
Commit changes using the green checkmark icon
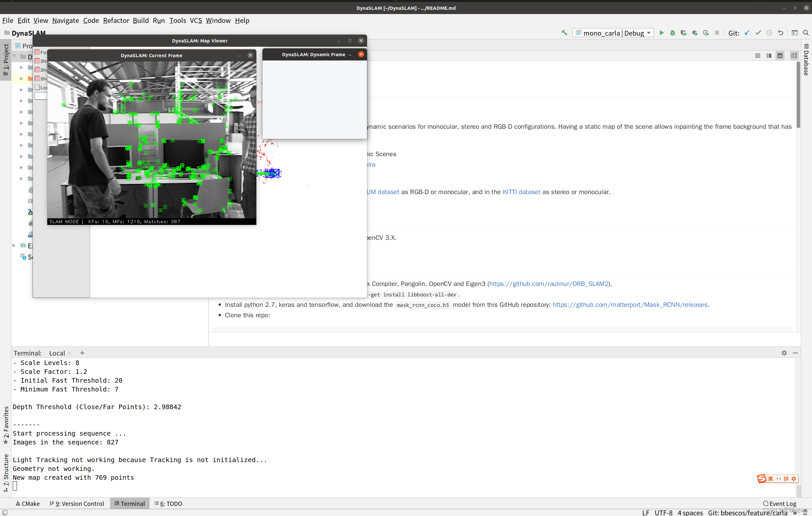[x=758, y=33]
